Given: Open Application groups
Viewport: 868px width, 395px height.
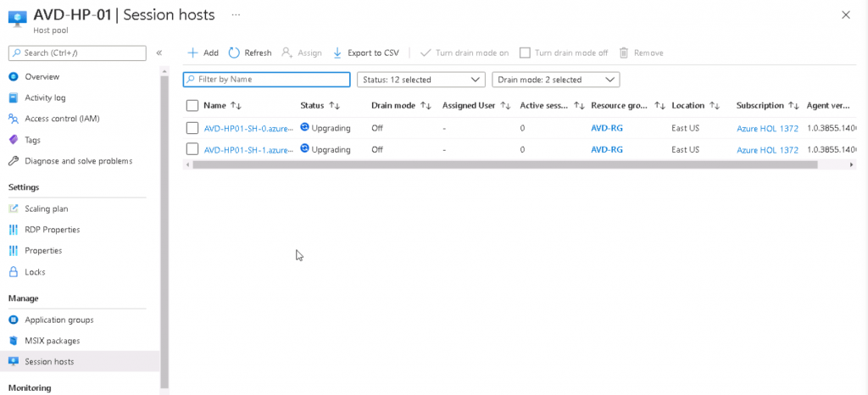Looking at the screenshot, I should [x=59, y=320].
